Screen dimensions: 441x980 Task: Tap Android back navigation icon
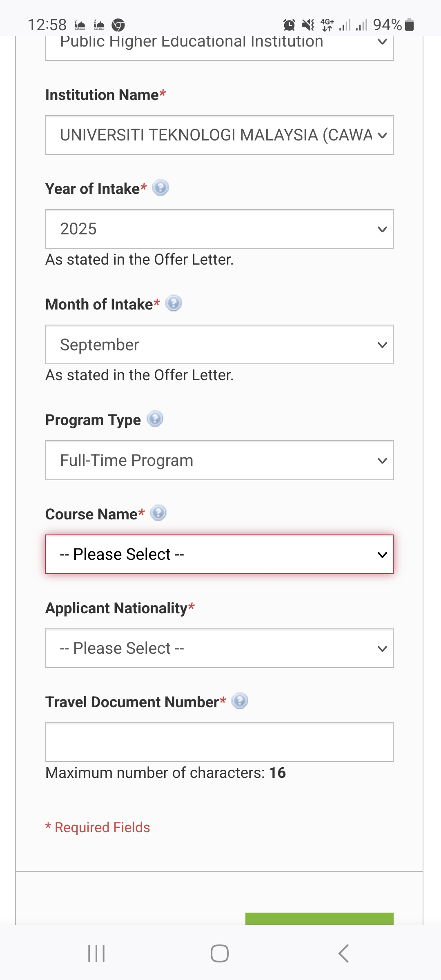pos(343,953)
